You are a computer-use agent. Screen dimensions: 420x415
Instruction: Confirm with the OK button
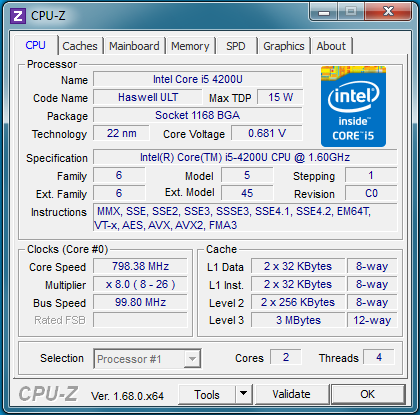coord(368,394)
